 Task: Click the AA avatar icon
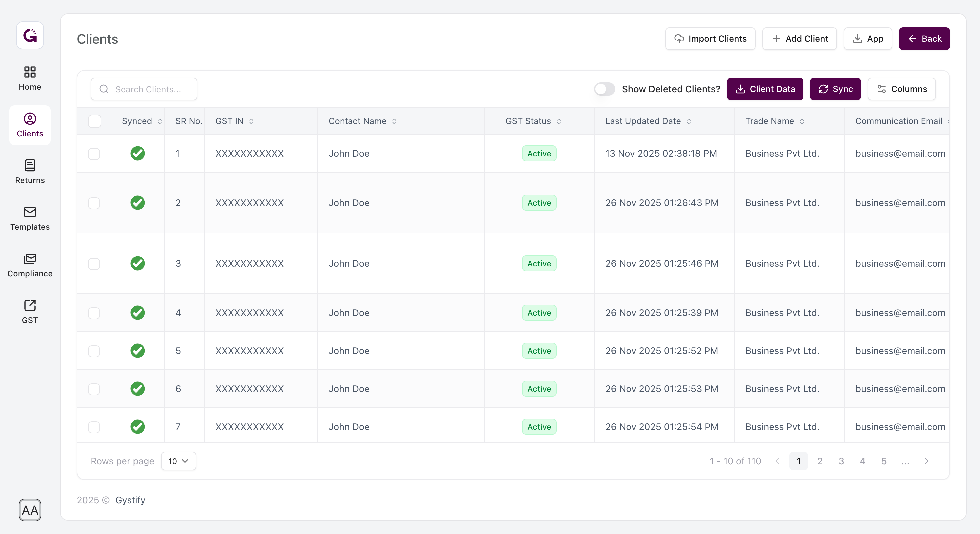[30, 510]
